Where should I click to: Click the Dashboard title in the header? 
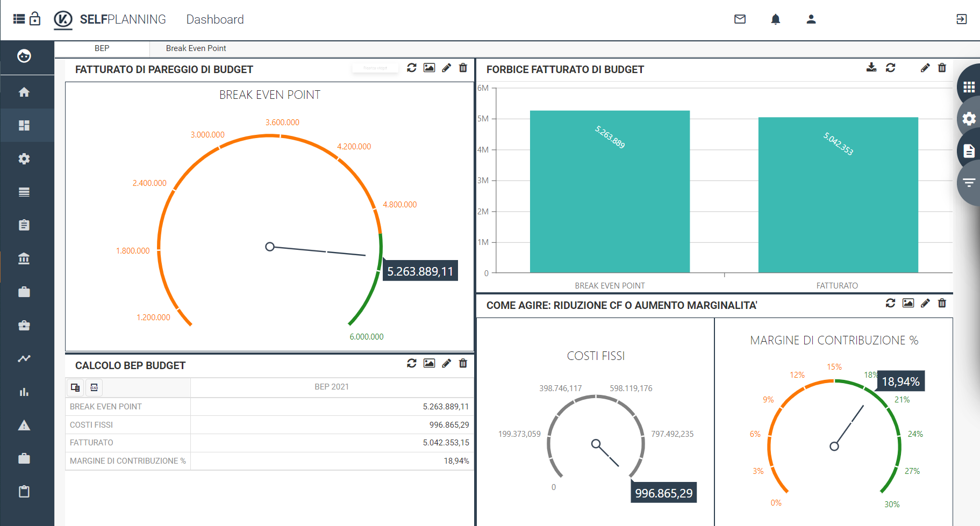[x=215, y=19]
